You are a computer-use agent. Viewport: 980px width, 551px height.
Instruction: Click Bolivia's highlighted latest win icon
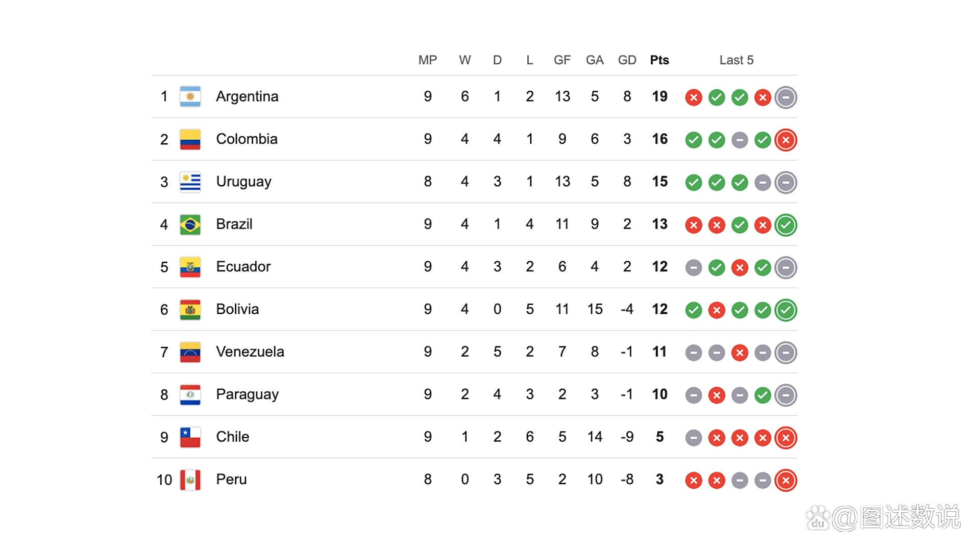click(786, 310)
